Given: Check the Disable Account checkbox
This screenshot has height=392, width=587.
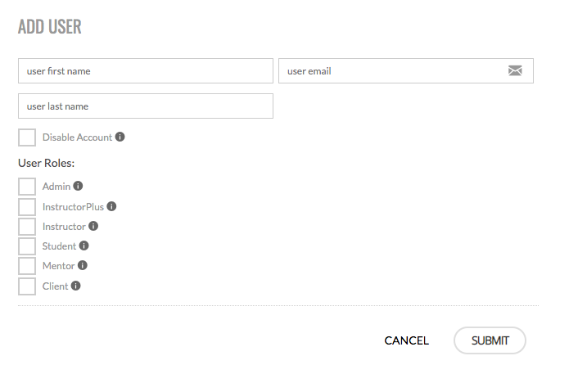Looking at the screenshot, I should (27, 137).
